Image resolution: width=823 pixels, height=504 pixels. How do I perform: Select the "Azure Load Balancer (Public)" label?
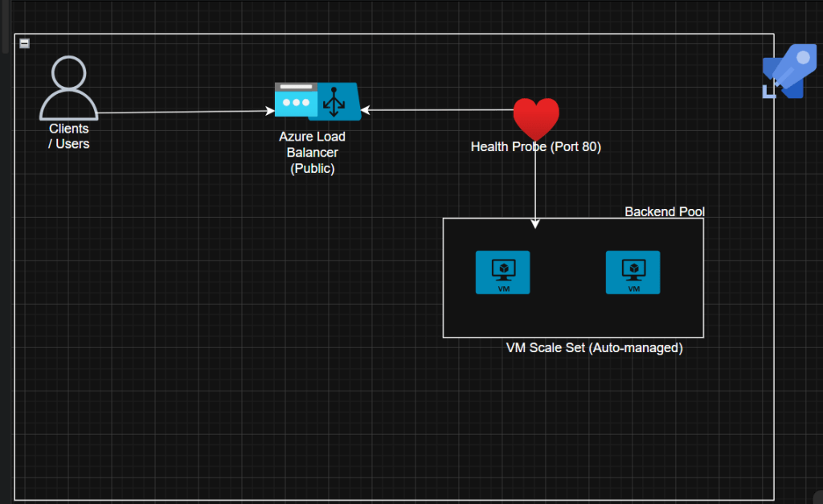pos(312,153)
